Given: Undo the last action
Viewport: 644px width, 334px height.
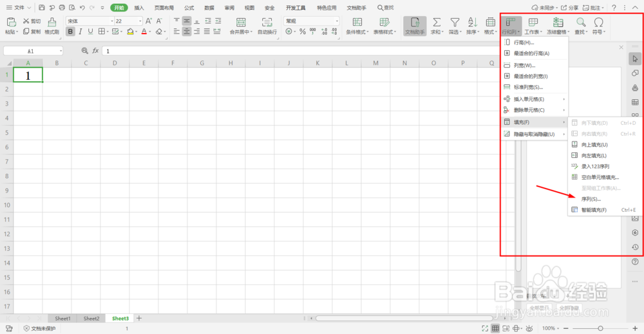Looking at the screenshot, I should click(x=82, y=7).
